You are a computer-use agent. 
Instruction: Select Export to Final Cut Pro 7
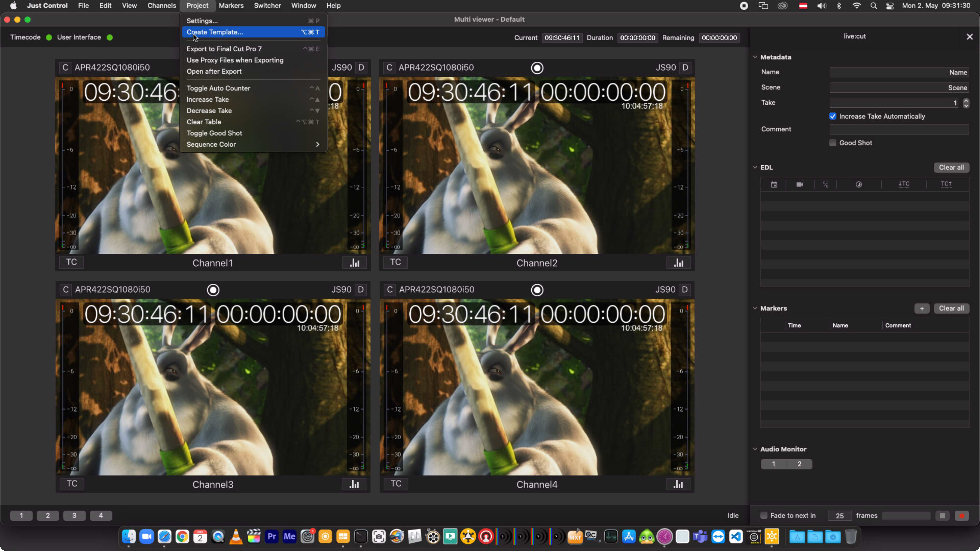[253, 49]
